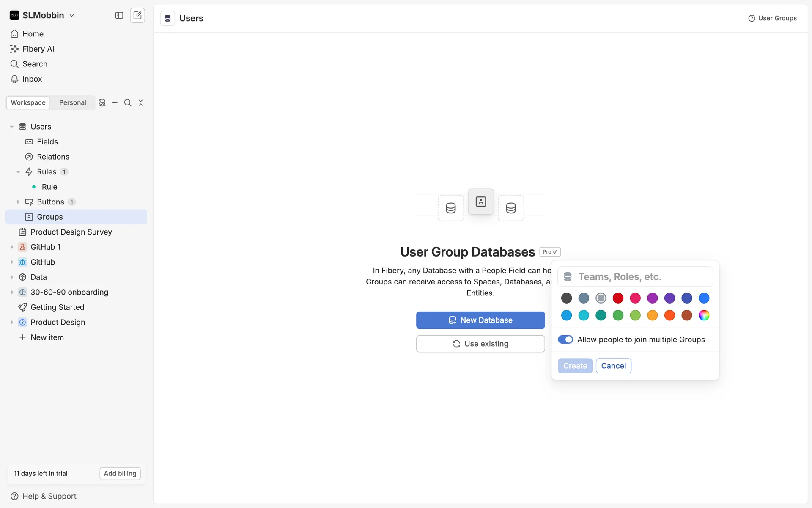Click the database icon in name field
This screenshot has width=812, height=508.
[x=568, y=276]
